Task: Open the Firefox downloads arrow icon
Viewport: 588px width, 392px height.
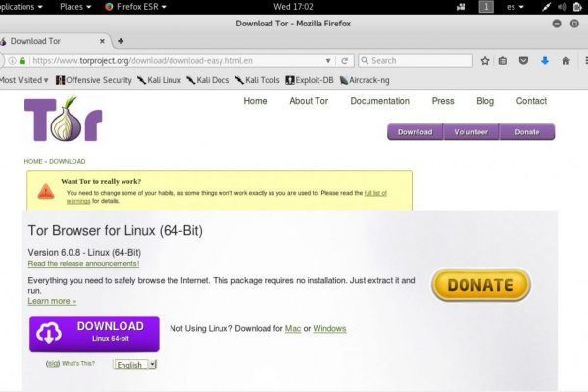Action: pos(545,61)
